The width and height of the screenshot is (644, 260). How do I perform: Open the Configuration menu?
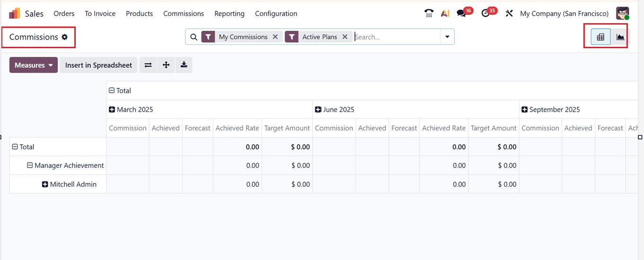pos(276,14)
